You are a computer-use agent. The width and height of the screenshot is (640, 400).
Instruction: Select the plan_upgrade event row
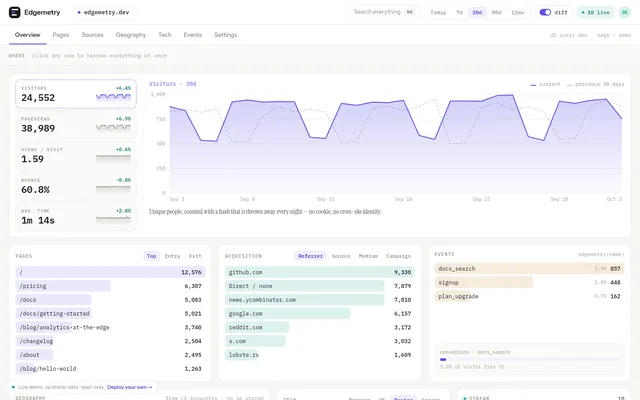(529, 296)
